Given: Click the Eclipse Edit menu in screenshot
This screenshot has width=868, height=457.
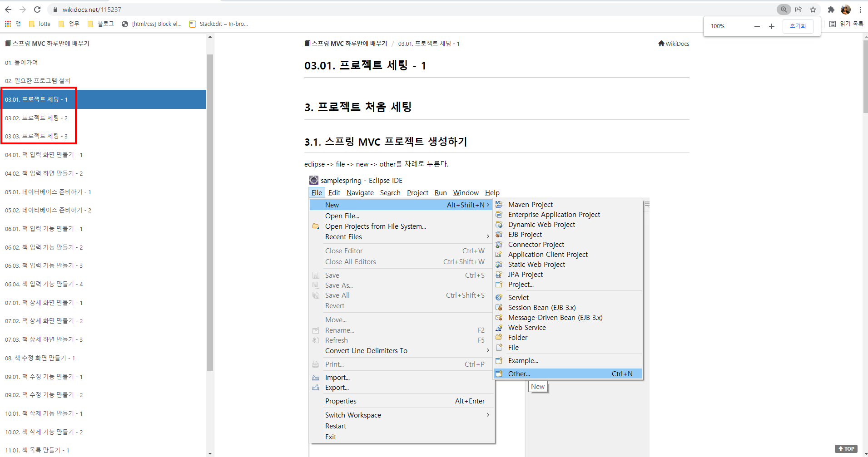Looking at the screenshot, I should coord(334,193).
